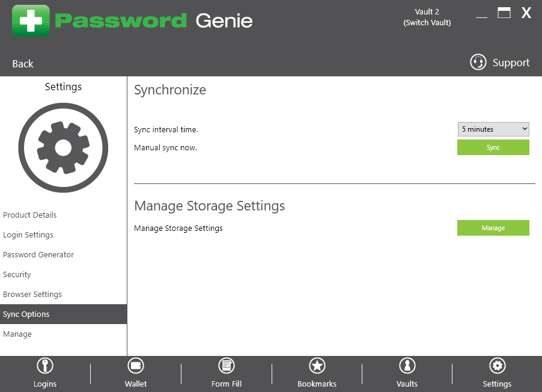Viewport: 542px width, 392px height.
Task: Click the Manage storage settings button
Action: (x=493, y=228)
